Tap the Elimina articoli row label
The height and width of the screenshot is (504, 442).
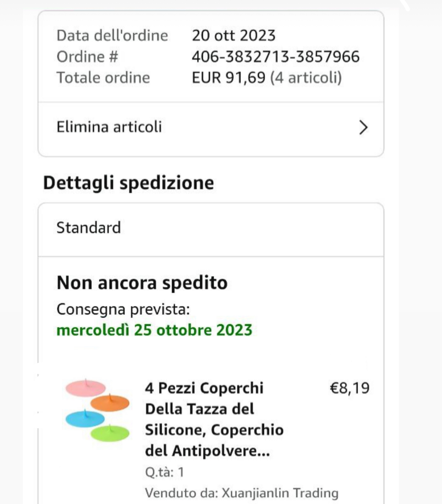[x=109, y=127]
